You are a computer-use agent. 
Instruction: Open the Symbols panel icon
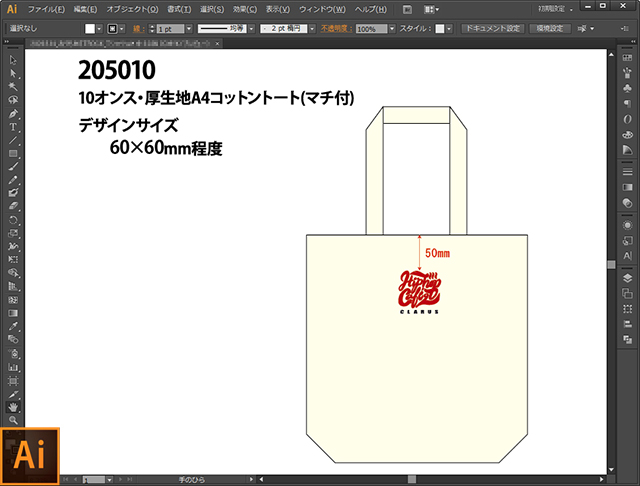(x=627, y=88)
